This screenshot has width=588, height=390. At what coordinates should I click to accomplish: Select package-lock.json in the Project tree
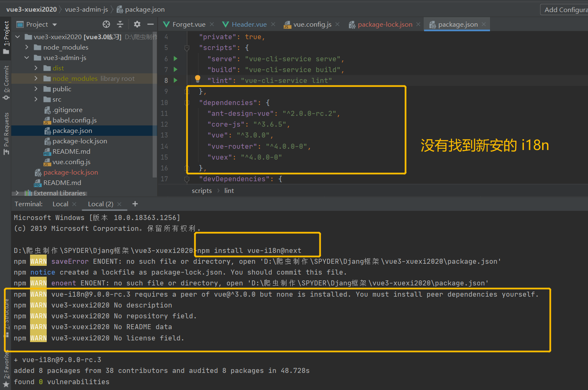(81, 141)
